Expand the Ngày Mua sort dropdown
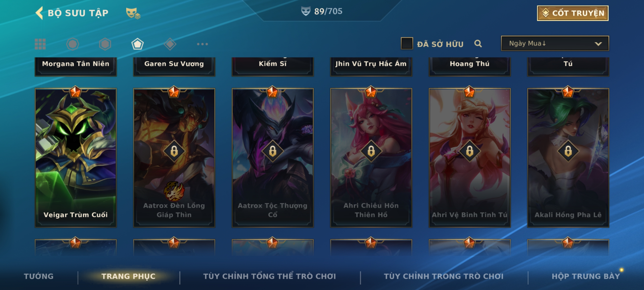The image size is (644, 290). tap(555, 43)
